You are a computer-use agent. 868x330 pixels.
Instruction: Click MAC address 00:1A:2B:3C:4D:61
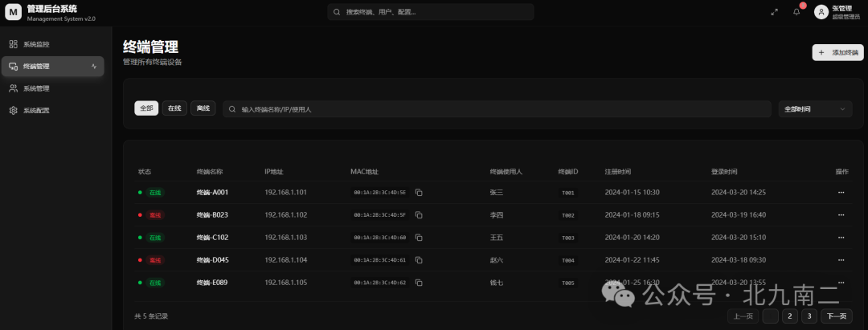(379, 260)
